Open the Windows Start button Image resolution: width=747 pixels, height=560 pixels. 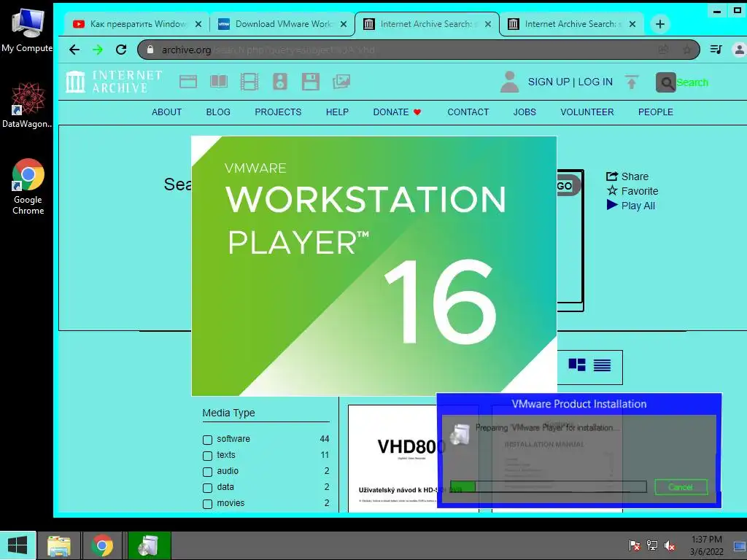click(18, 545)
